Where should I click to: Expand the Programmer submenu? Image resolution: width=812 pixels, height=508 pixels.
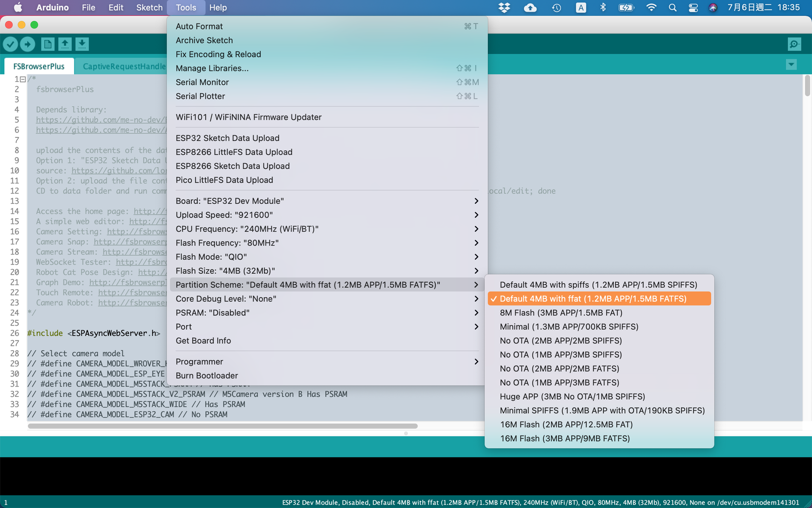tap(327, 362)
